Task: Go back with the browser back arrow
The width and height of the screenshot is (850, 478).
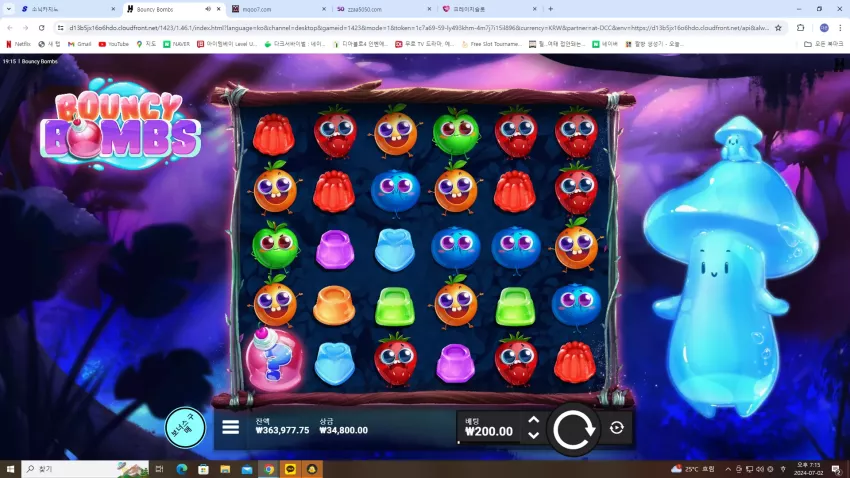Action: (10, 28)
